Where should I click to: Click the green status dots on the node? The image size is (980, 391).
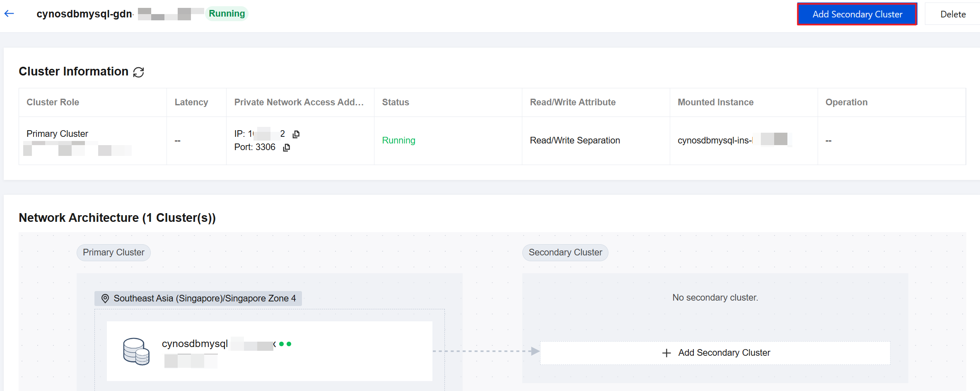coord(285,344)
